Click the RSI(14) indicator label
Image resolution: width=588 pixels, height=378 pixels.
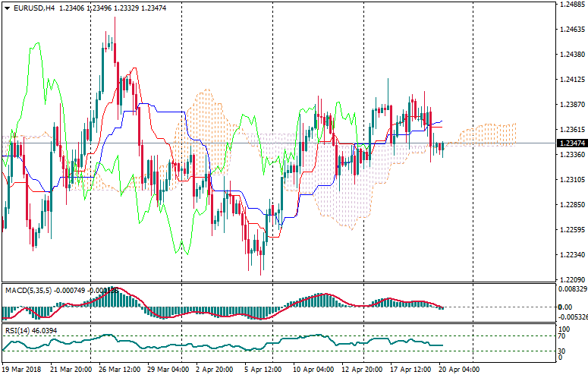click(19, 331)
